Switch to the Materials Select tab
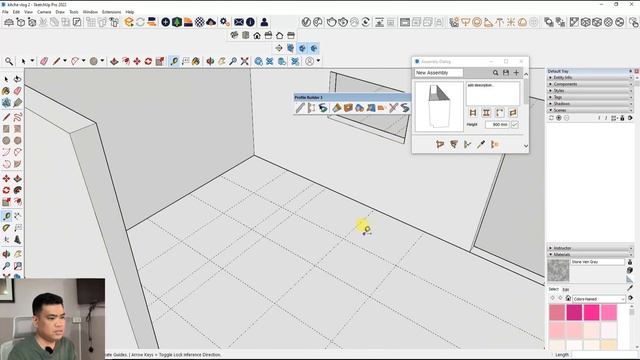Screen dimensions: 640x360 (x=553, y=289)
